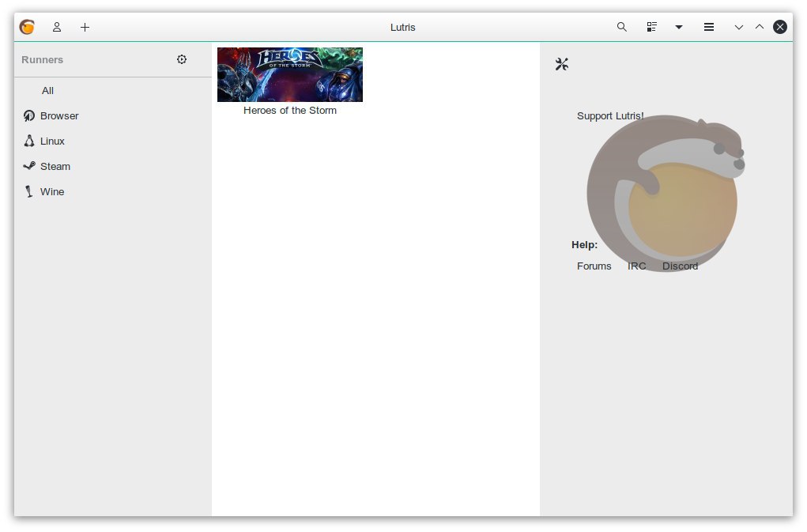
Task: Click the Wine glass icon
Action: click(x=28, y=191)
